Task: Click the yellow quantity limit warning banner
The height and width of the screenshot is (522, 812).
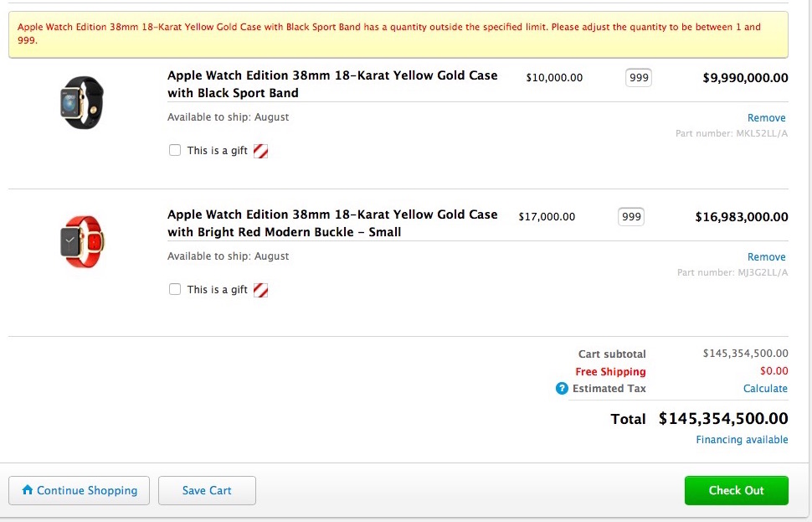Action: pyautogui.click(x=398, y=34)
